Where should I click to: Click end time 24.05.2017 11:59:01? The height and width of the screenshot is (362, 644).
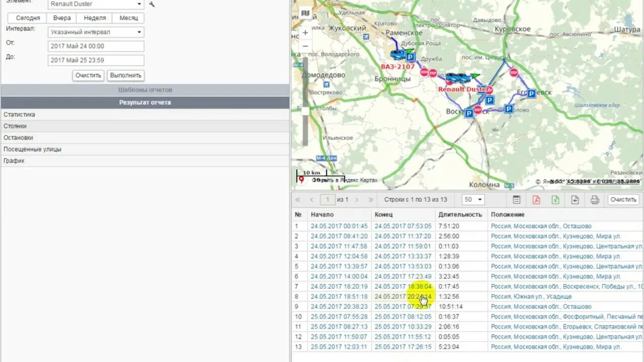click(403, 246)
